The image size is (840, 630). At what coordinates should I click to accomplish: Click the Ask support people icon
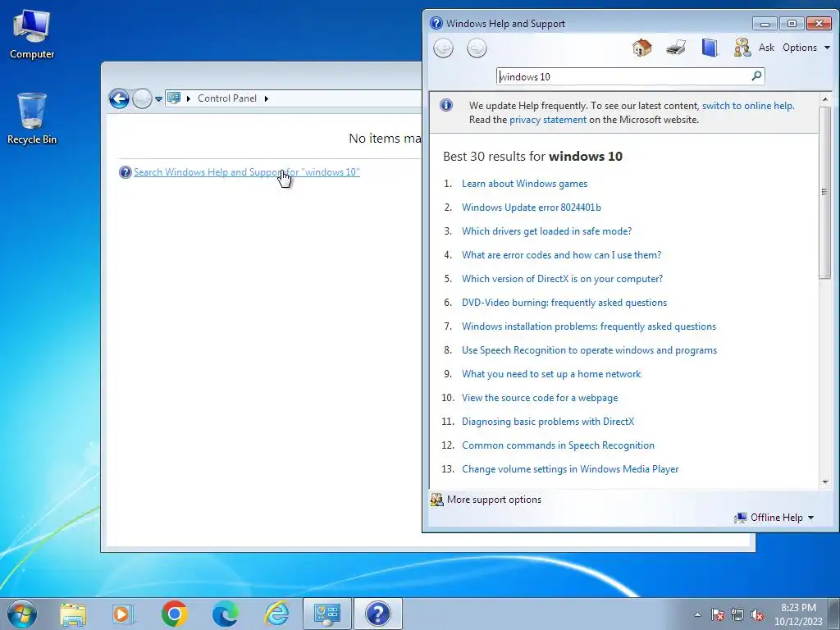742,48
